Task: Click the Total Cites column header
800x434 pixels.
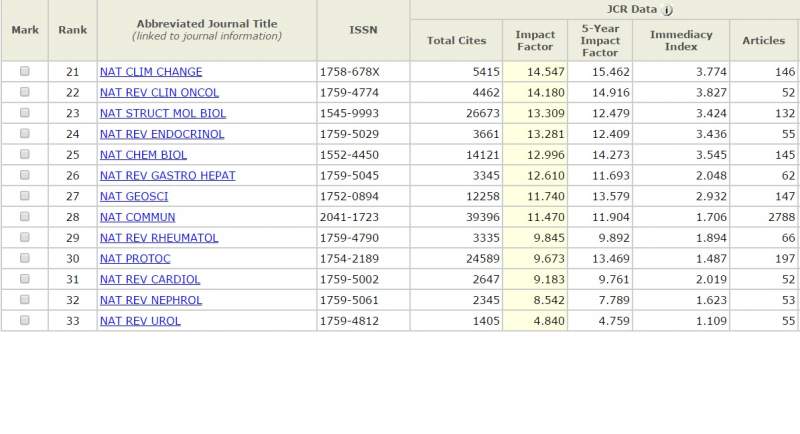Action: [456, 40]
